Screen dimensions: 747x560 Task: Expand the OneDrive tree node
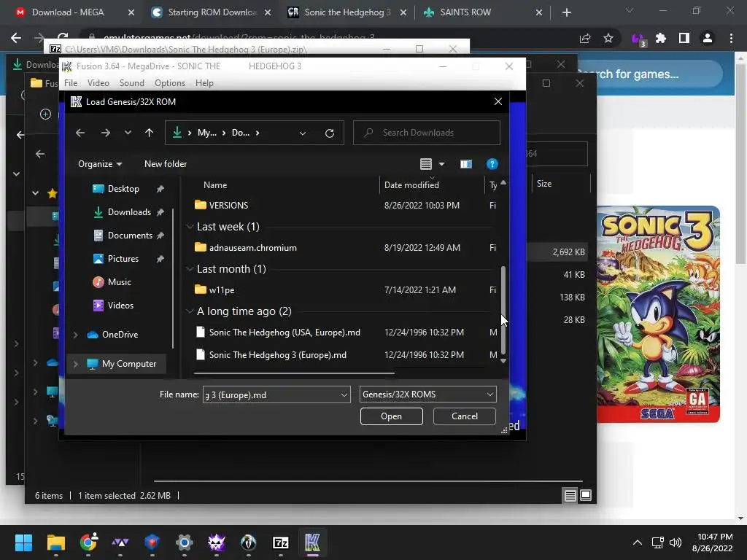pyautogui.click(x=75, y=335)
